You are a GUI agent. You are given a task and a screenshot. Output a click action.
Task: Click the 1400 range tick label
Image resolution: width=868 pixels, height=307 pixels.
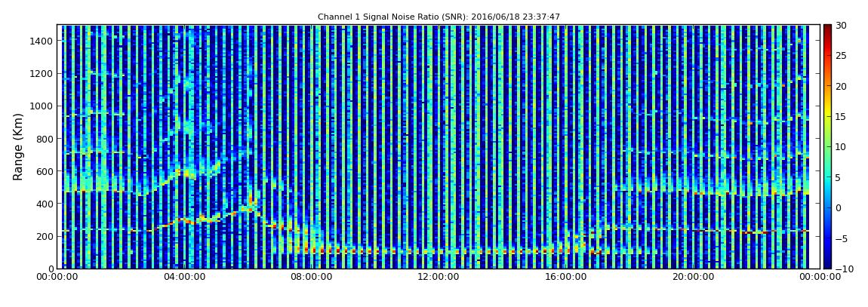tap(42, 41)
